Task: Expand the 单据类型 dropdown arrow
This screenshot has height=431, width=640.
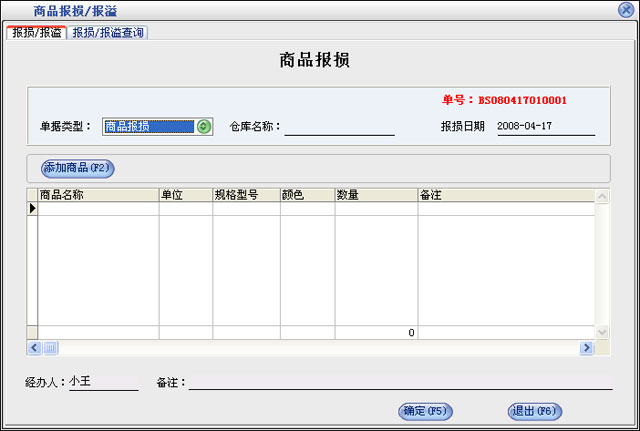Action: (x=203, y=127)
